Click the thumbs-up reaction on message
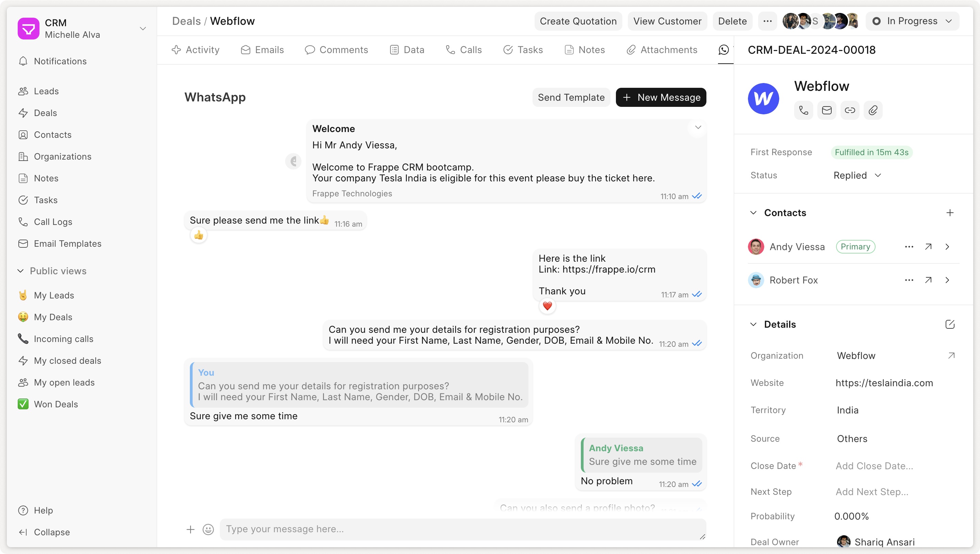This screenshot has height=554, width=980. tap(199, 235)
